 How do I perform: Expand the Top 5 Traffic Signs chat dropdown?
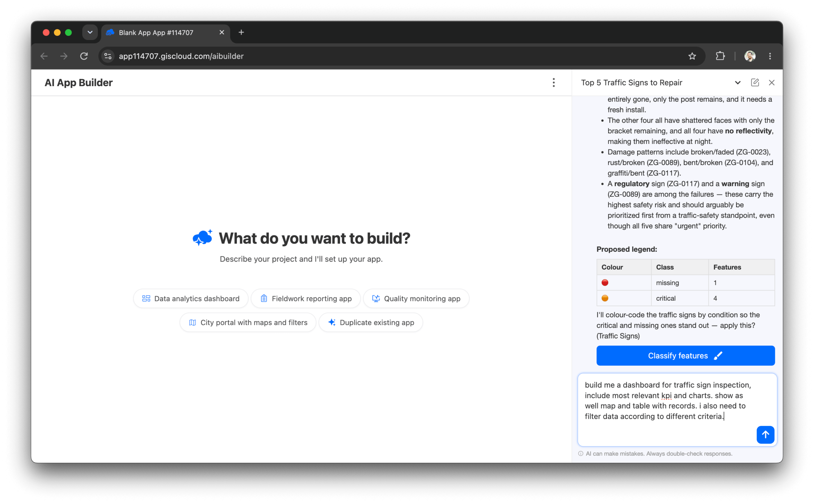[737, 83]
